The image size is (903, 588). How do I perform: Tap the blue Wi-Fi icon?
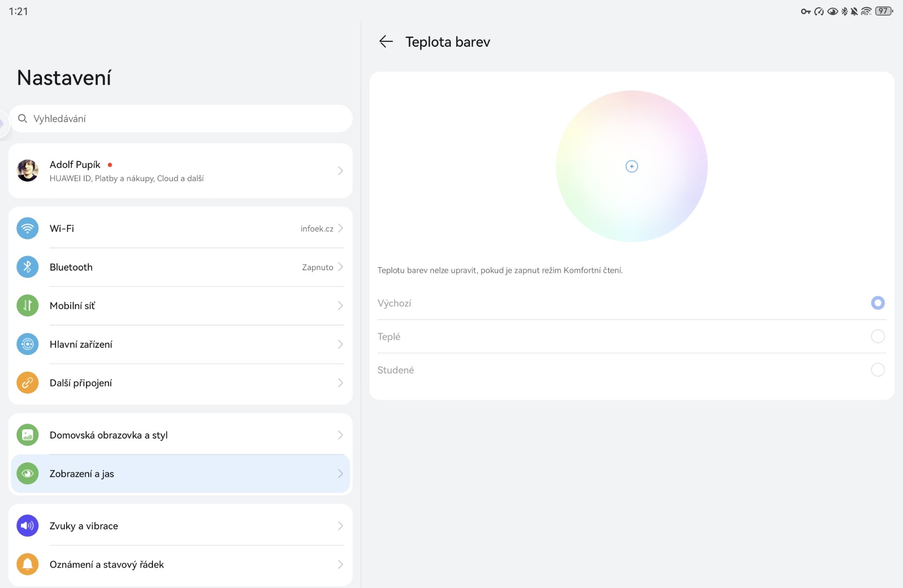click(27, 228)
